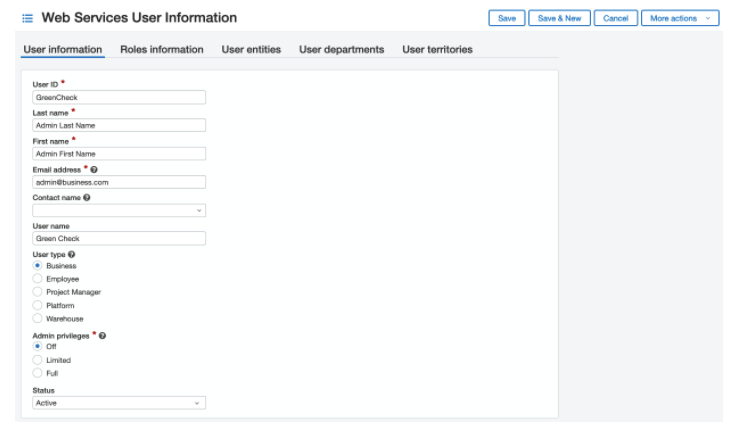Viewport: 738px width, 433px height.
Task: Open the Status dropdown showing Active
Action: pos(119,403)
